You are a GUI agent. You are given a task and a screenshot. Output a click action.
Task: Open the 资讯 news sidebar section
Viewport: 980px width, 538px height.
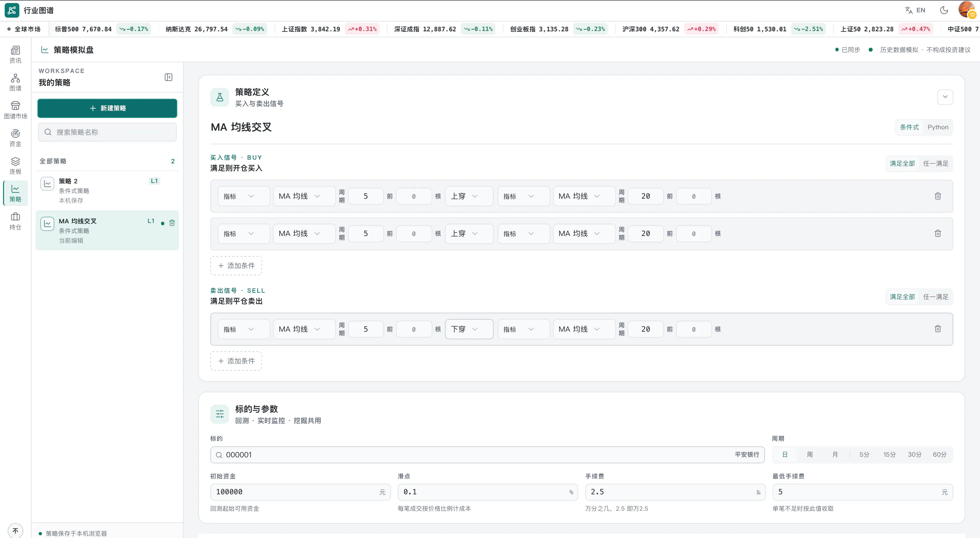click(15, 55)
